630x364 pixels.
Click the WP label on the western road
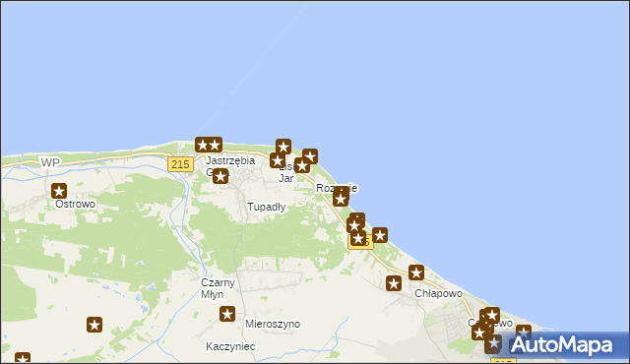50,162
